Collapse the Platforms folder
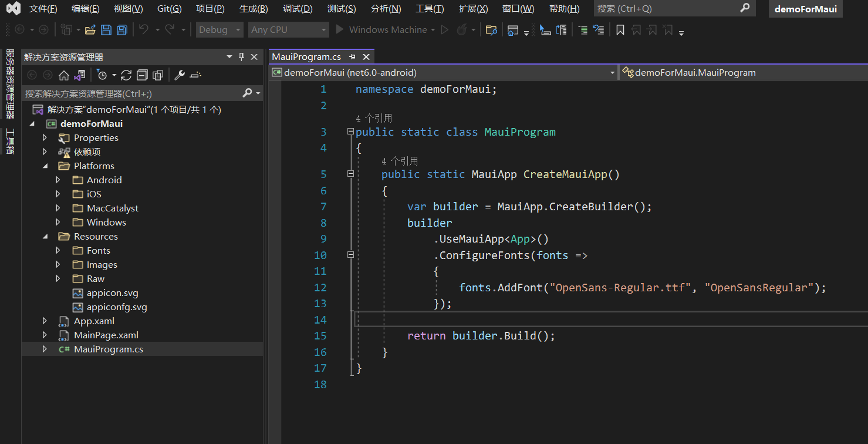 45,166
